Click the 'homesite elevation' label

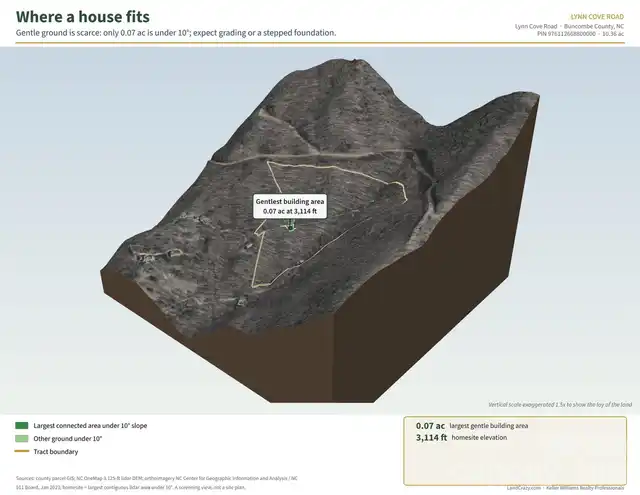479,437
